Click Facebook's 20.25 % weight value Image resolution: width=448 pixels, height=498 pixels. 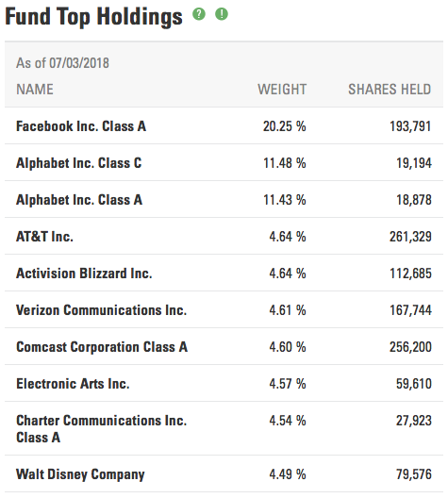[x=284, y=126]
